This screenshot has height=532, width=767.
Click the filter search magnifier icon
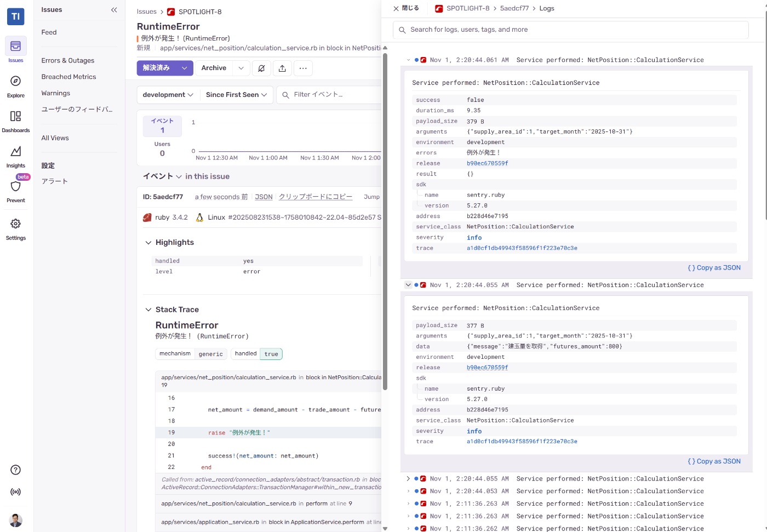[x=285, y=95]
